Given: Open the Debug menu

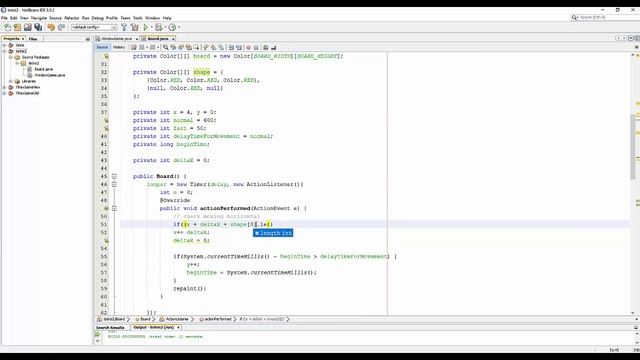Looking at the screenshot, I should 98,18.
